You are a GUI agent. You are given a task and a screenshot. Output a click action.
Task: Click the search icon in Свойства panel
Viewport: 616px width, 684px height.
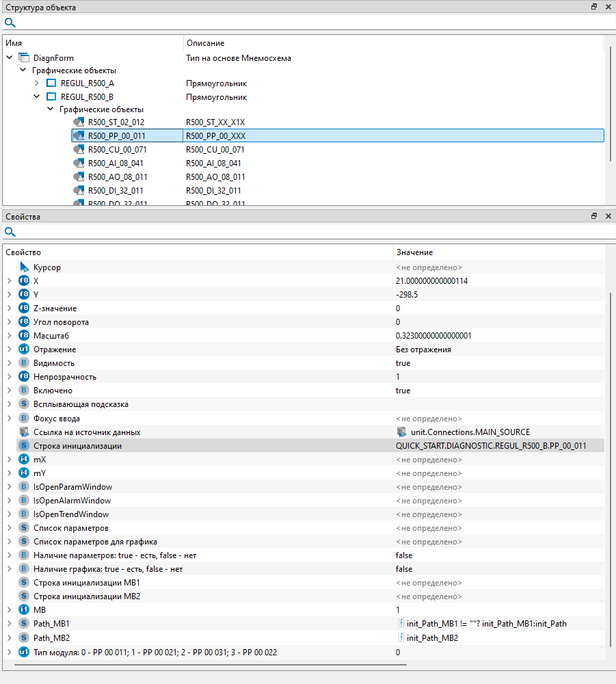click(10, 232)
